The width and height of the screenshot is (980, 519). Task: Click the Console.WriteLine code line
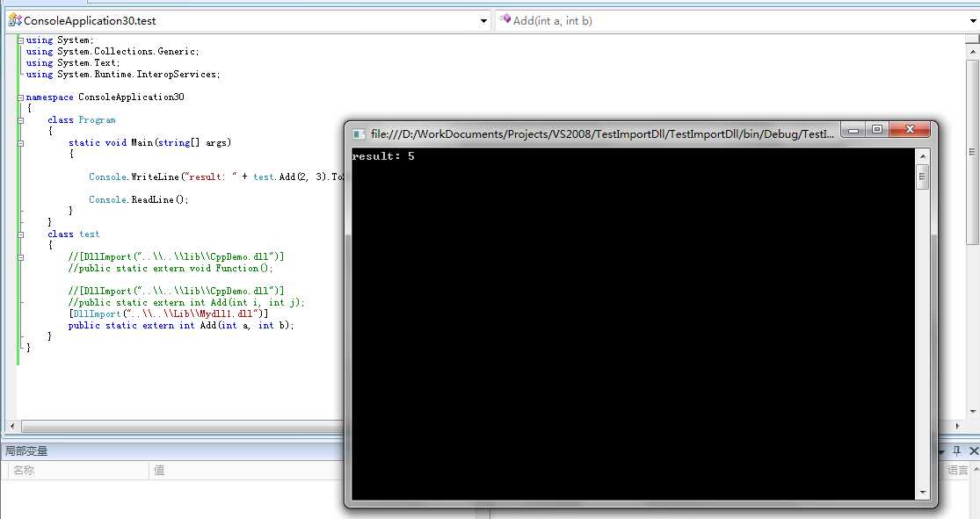(216, 177)
